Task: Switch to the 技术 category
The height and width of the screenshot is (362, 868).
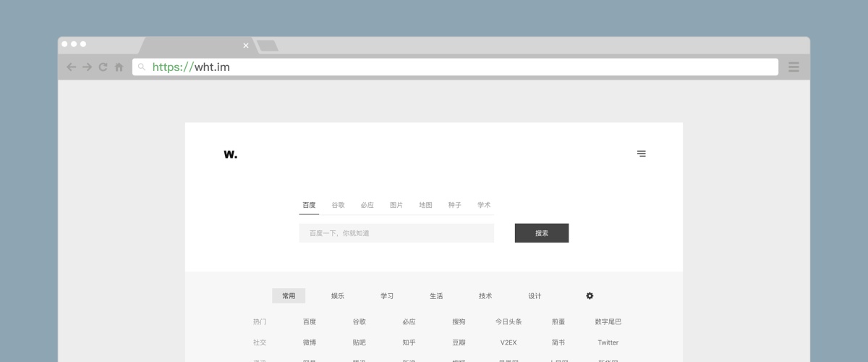Action: tap(485, 295)
